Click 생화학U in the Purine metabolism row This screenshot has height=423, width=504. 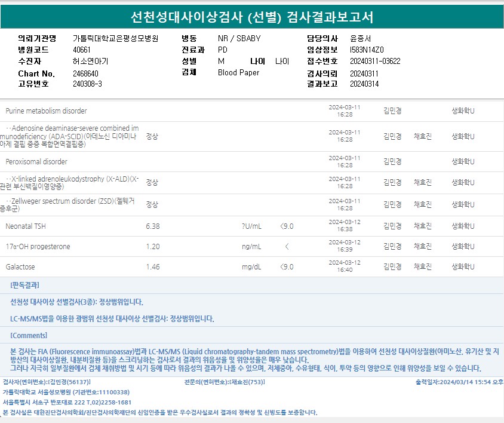tap(463, 111)
